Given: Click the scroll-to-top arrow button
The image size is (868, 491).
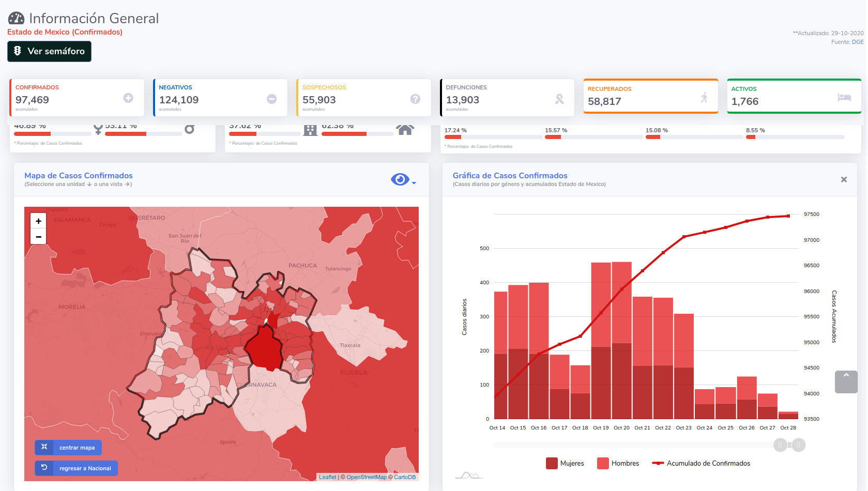Looking at the screenshot, I should click(x=846, y=382).
